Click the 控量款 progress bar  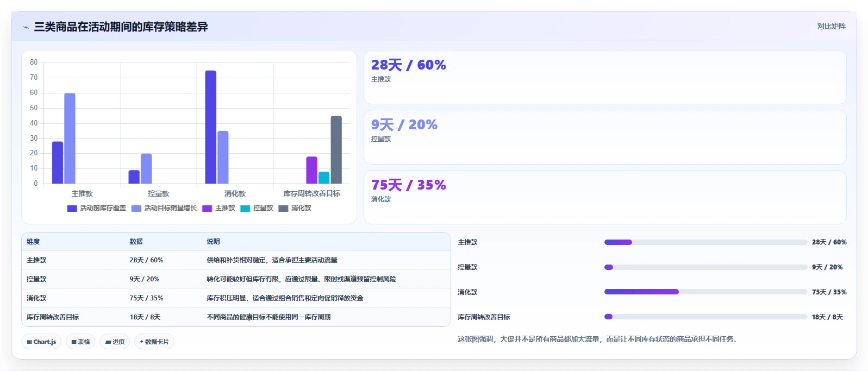point(705,267)
